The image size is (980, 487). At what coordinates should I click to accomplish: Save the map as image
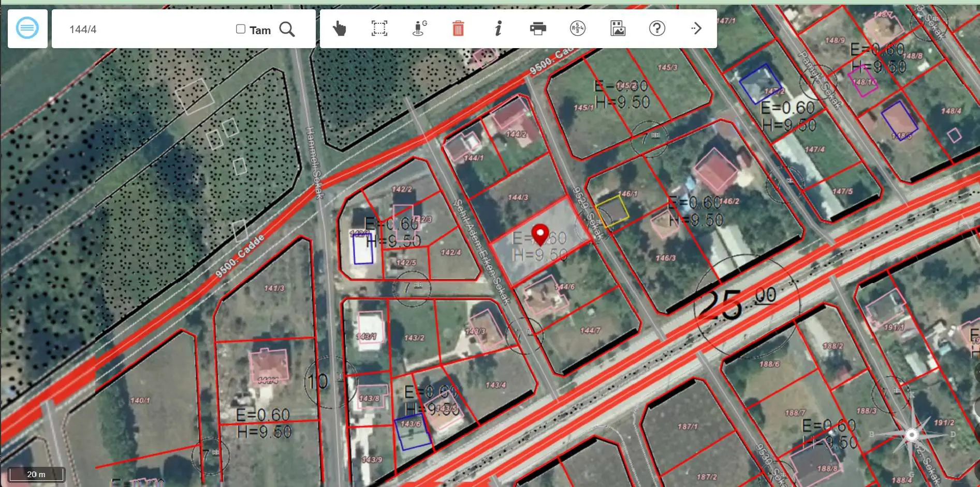(x=618, y=28)
